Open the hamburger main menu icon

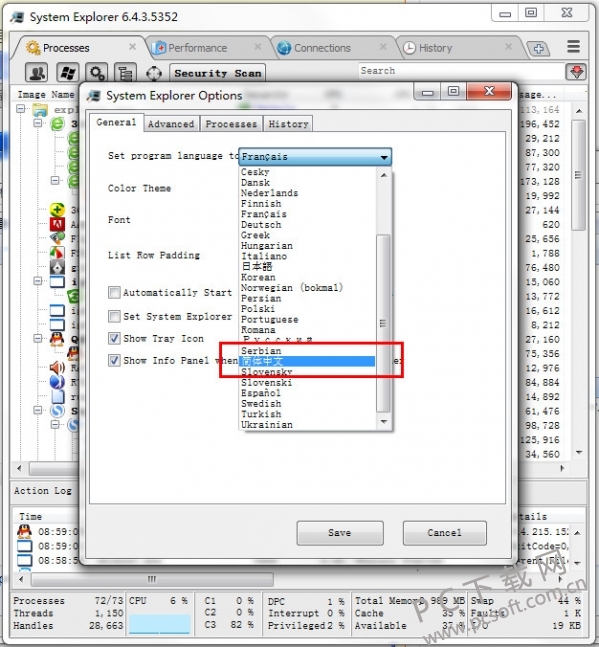[x=573, y=47]
